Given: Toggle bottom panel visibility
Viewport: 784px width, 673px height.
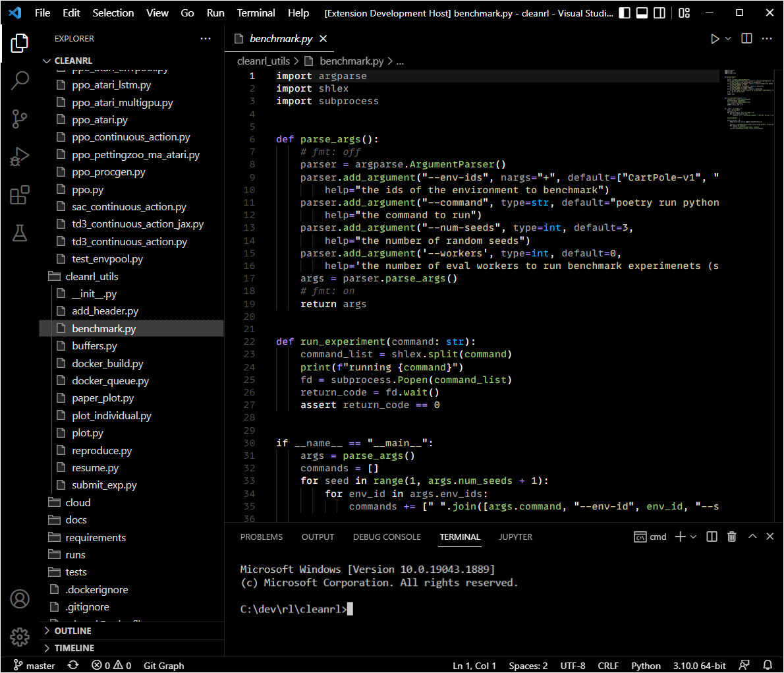Looking at the screenshot, I should click(642, 13).
